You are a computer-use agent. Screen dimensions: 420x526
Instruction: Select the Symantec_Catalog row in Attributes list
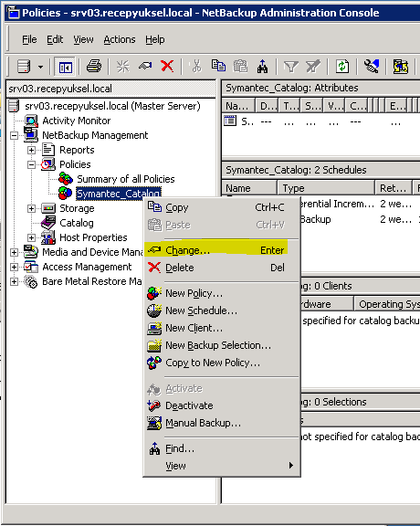pos(320,121)
